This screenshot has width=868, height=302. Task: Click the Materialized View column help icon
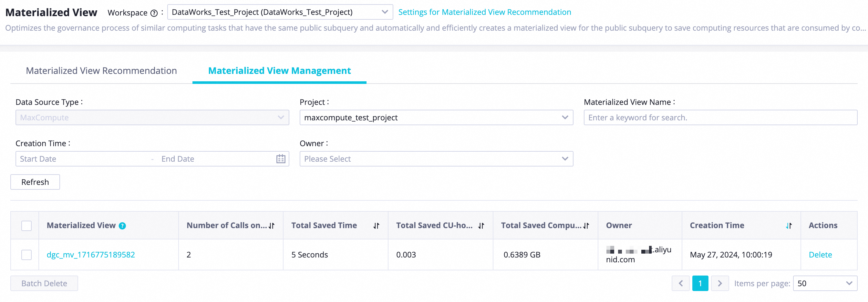(122, 226)
